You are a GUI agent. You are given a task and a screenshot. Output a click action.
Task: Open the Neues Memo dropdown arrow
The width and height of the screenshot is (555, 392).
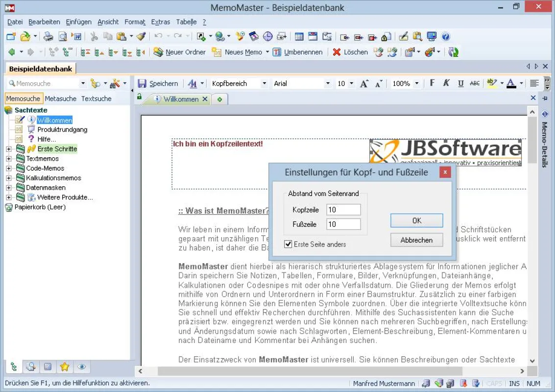[x=267, y=52]
